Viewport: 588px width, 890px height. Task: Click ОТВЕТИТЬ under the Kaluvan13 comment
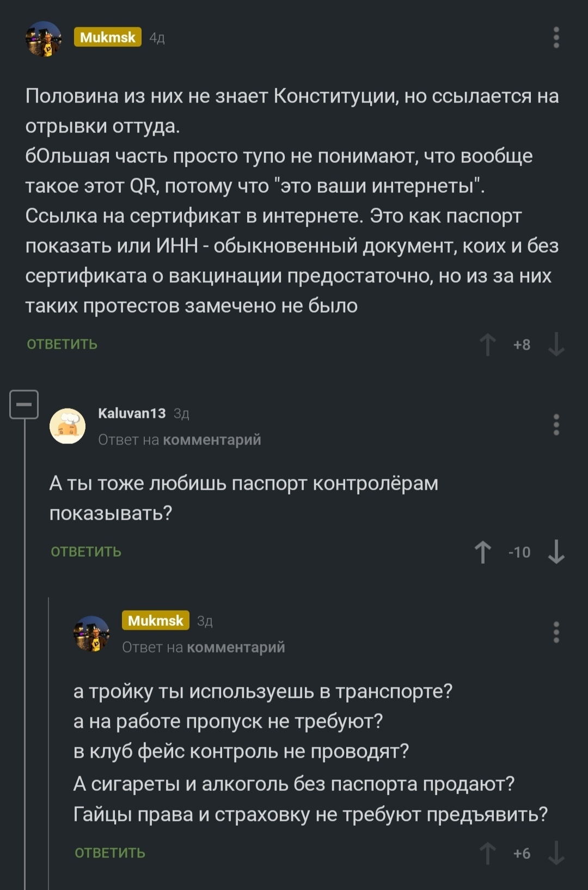pyautogui.click(x=86, y=552)
